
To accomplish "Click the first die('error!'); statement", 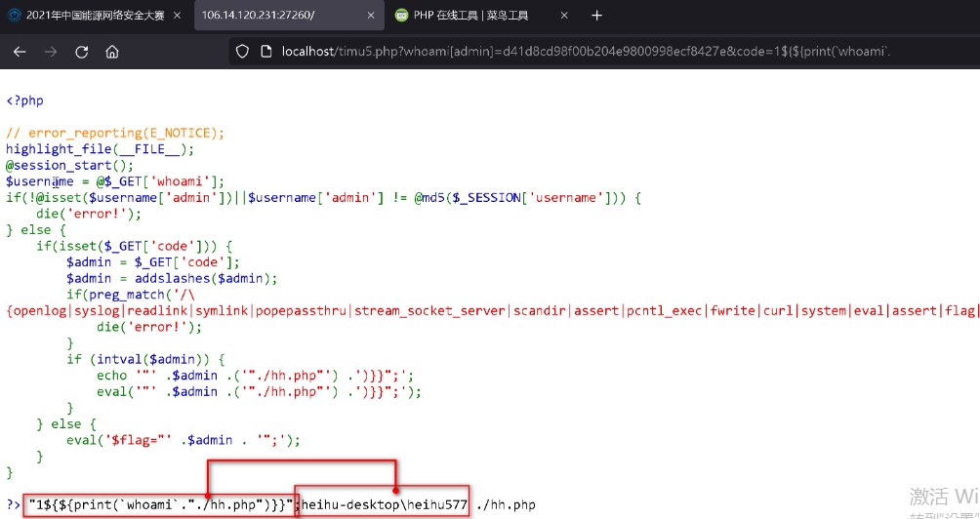I will pyautogui.click(x=89, y=214).
